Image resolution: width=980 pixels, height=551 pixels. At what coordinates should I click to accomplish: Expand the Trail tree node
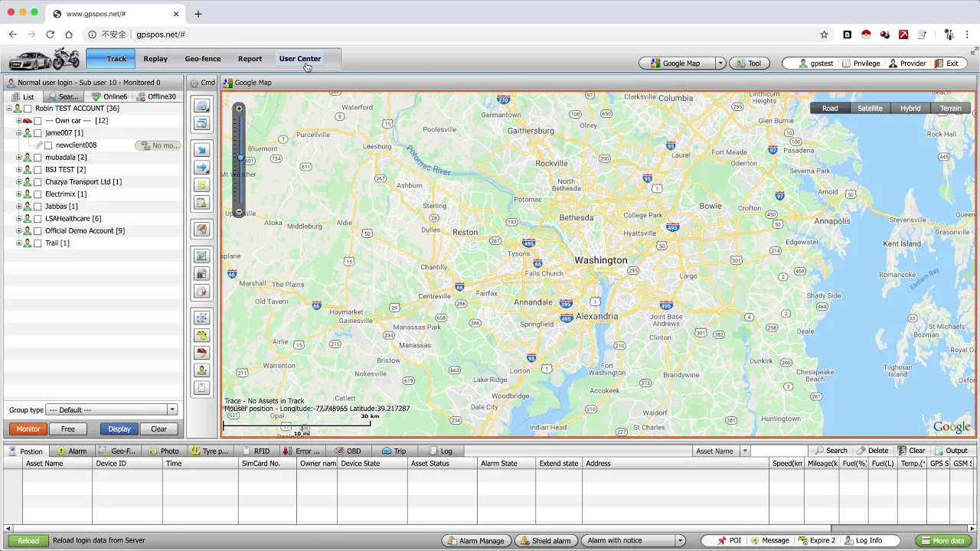(x=18, y=243)
